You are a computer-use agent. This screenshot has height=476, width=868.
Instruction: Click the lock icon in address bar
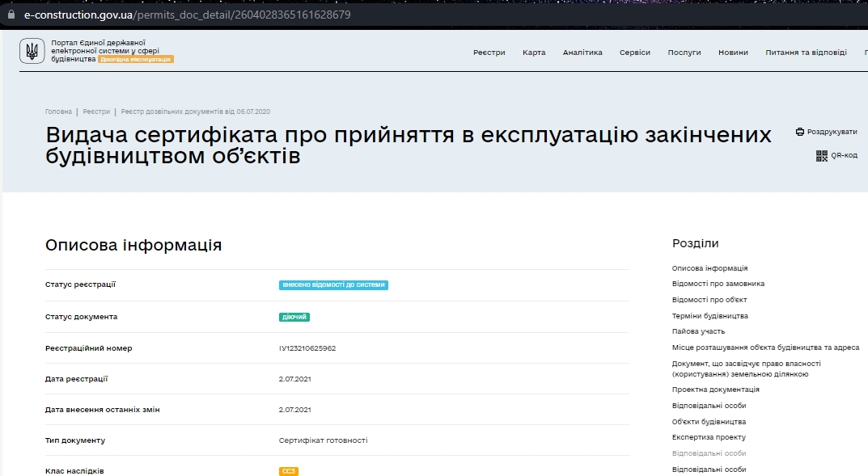[11, 15]
